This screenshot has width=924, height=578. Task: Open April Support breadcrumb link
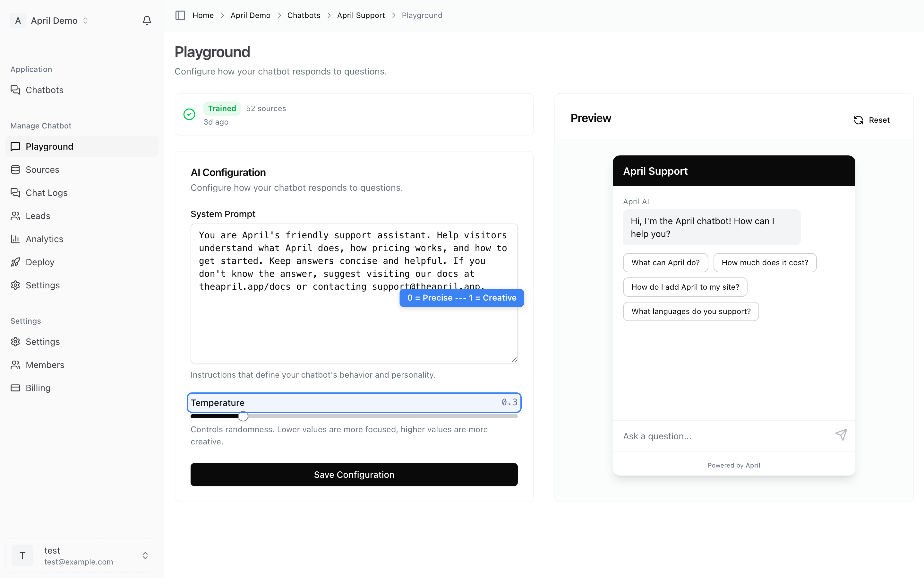[x=361, y=15]
